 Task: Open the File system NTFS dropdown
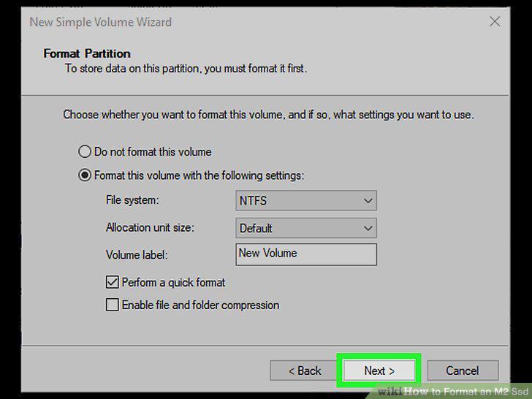(306, 200)
